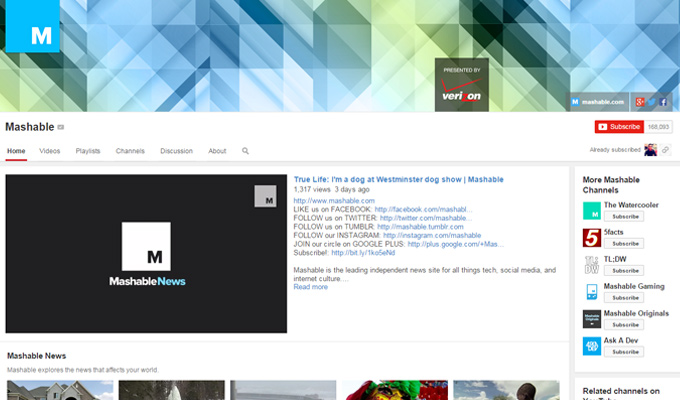This screenshot has height=400, width=680.
Task: Click the 5facts channel name
Action: tap(614, 232)
